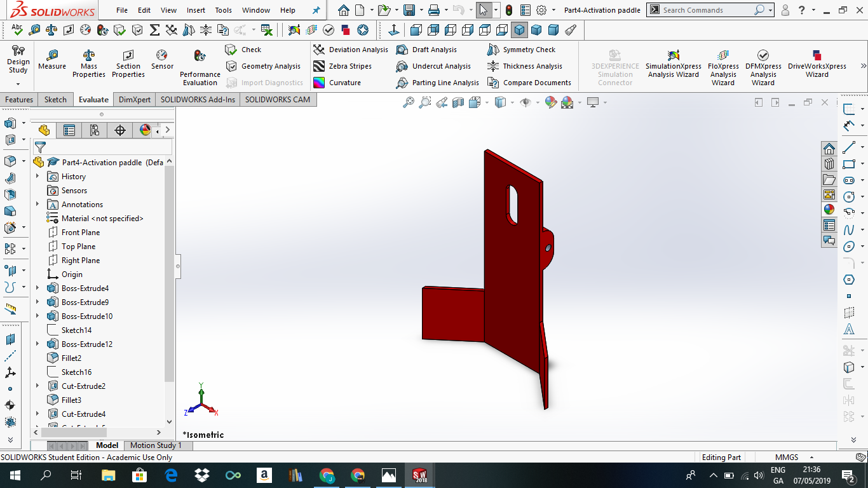Toggle Curvature display

point(337,83)
